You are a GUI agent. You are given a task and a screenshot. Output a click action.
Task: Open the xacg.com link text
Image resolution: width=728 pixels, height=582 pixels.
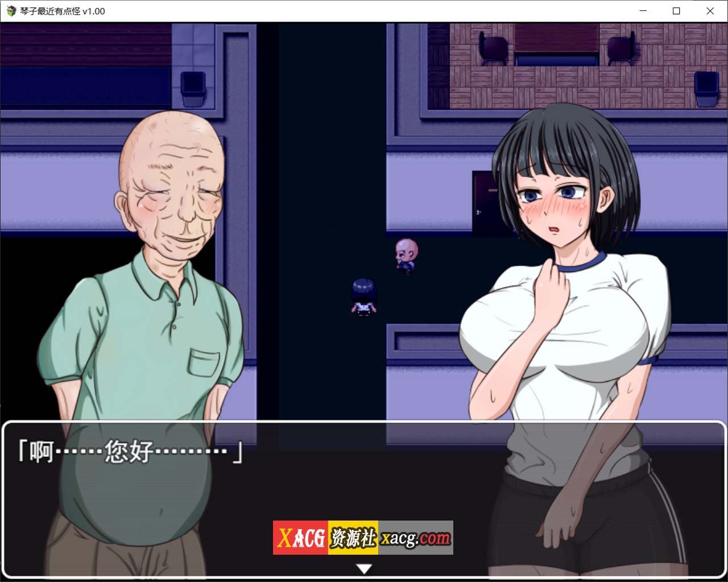click(417, 539)
